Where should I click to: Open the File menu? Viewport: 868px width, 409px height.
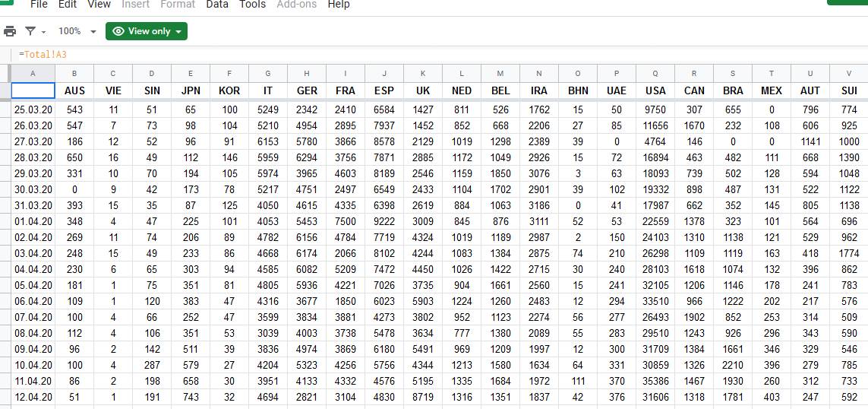(39, 5)
